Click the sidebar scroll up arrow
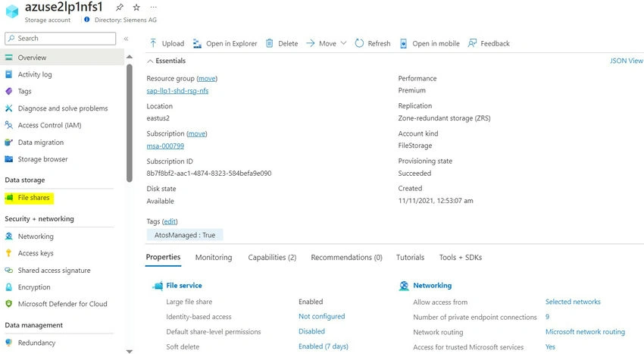The width and height of the screenshot is (644, 354). click(x=130, y=57)
